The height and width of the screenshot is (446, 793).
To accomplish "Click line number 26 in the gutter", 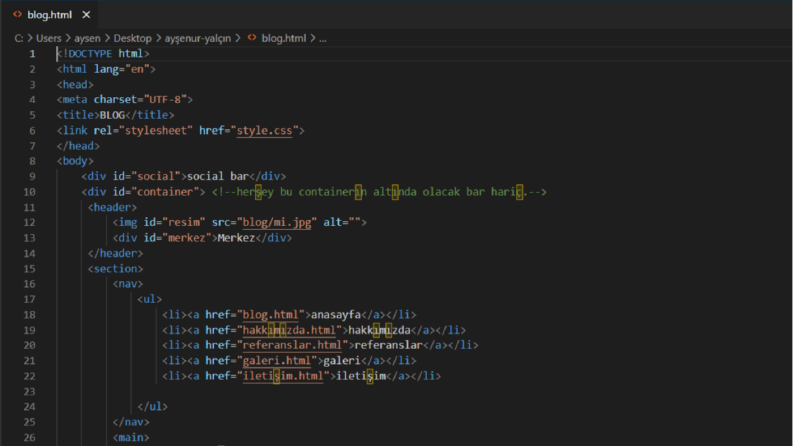I will [x=29, y=438].
